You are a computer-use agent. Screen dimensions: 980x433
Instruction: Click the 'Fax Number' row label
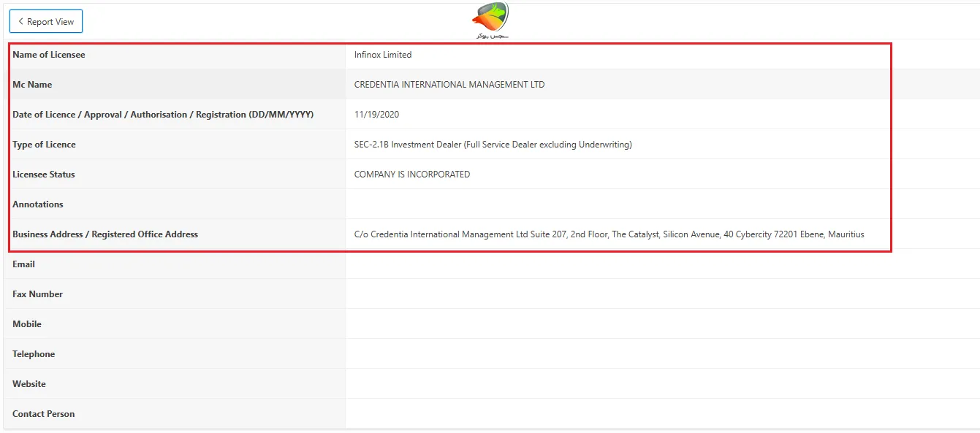pos(37,294)
